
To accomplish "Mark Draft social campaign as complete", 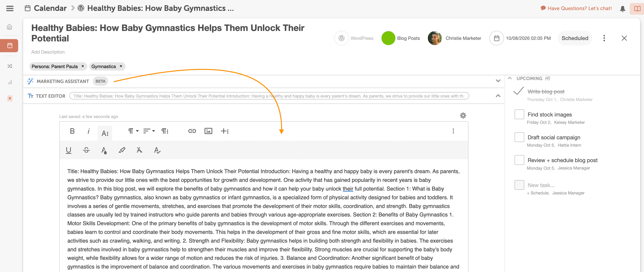I will 519,137.
